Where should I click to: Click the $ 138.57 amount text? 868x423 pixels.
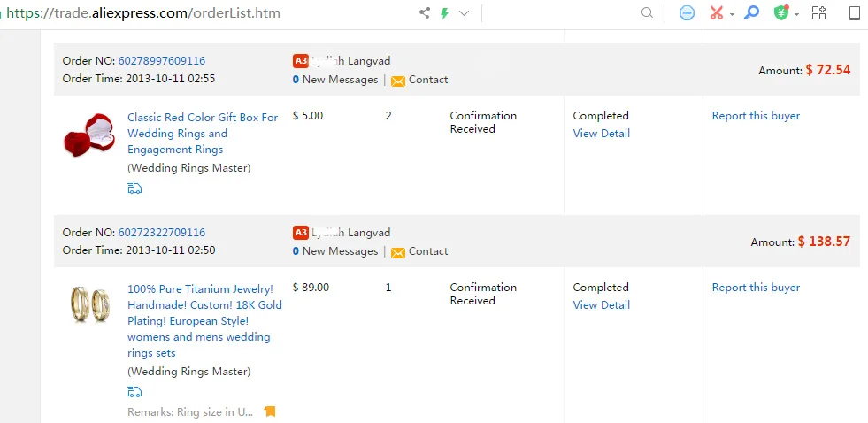824,242
